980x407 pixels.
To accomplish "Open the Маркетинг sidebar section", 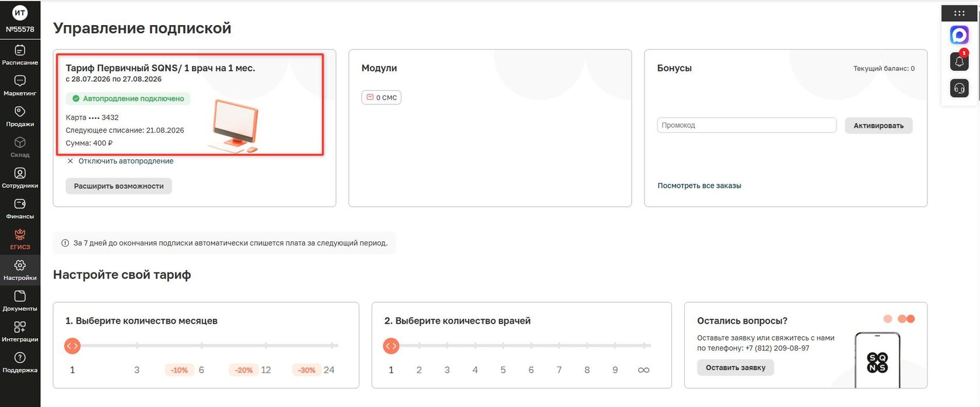I will [x=20, y=86].
